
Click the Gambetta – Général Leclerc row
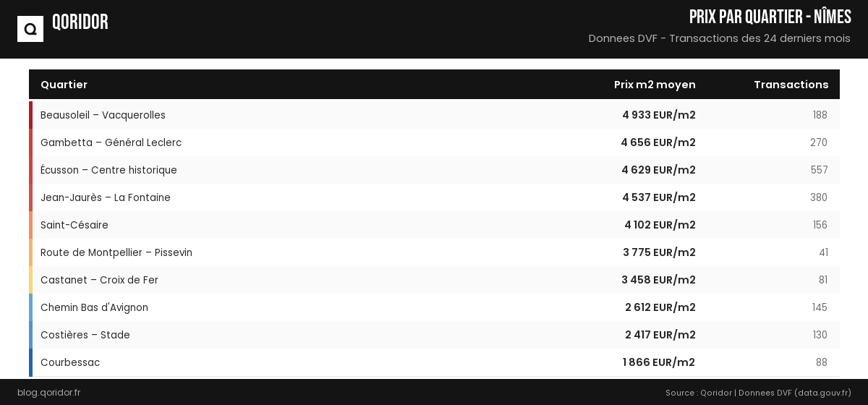click(x=434, y=142)
